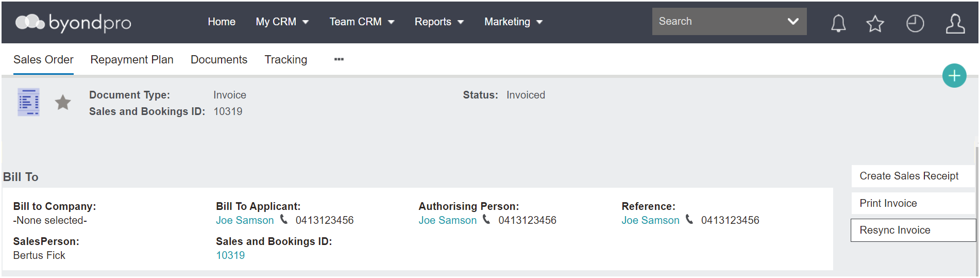This screenshot has width=980, height=278.
Task: Switch to Tracking tab
Action: click(286, 60)
